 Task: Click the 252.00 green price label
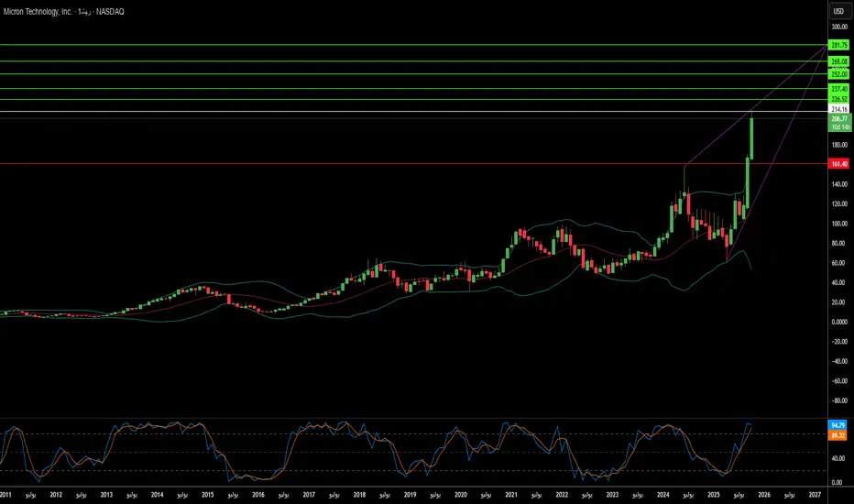(x=838, y=73)
